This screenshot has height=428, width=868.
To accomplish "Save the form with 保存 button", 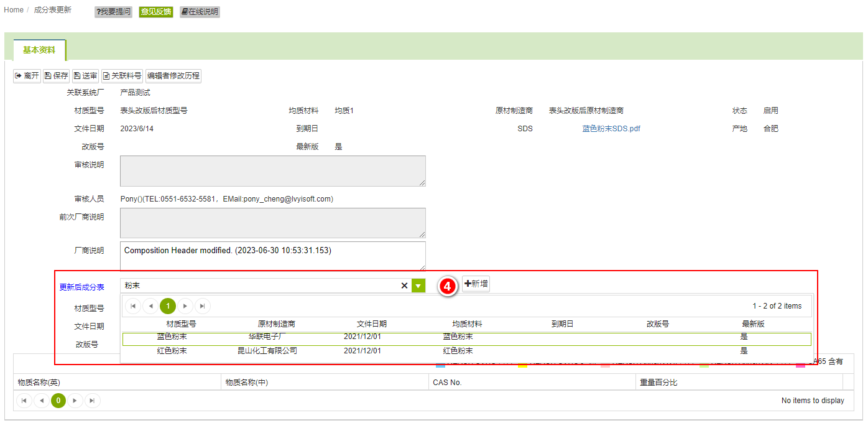I will [x=56, y=76].
